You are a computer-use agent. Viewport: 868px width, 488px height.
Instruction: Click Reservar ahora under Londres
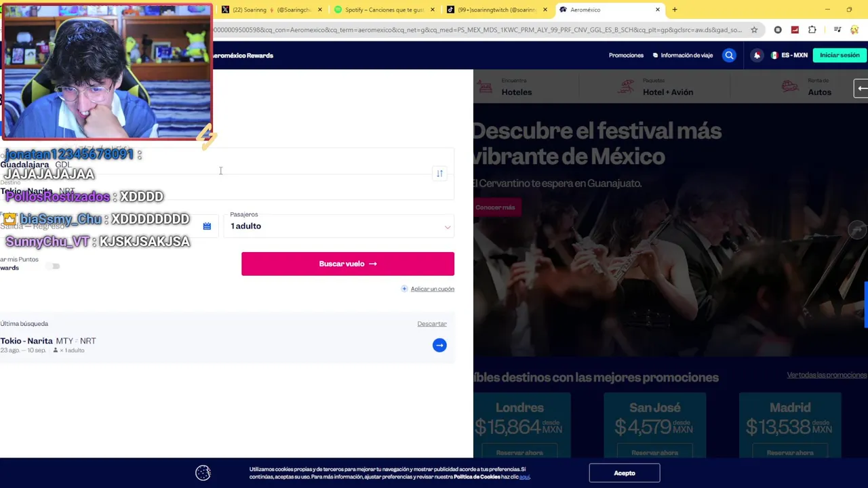(519, 452)
